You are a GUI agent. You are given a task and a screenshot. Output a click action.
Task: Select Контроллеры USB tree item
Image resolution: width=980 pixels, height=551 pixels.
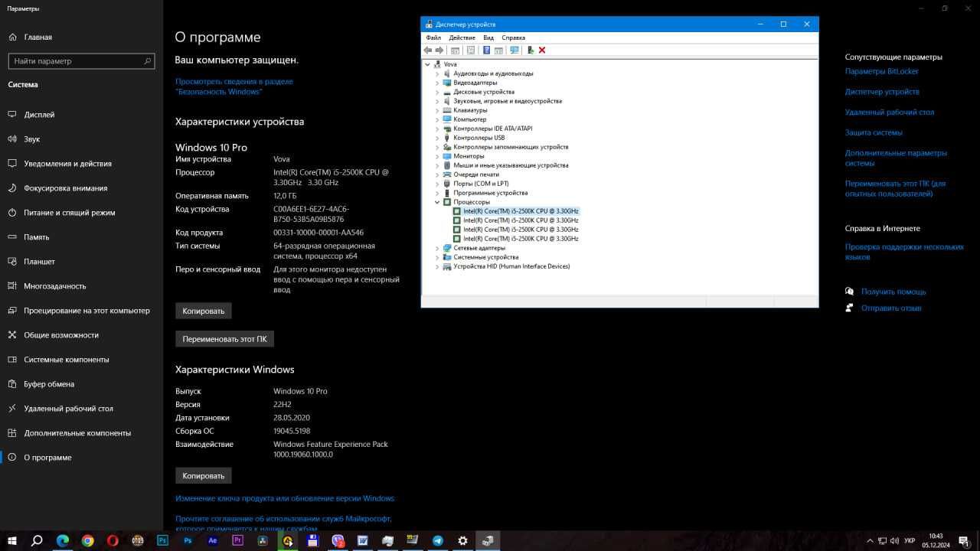click(x=479, y=138)
